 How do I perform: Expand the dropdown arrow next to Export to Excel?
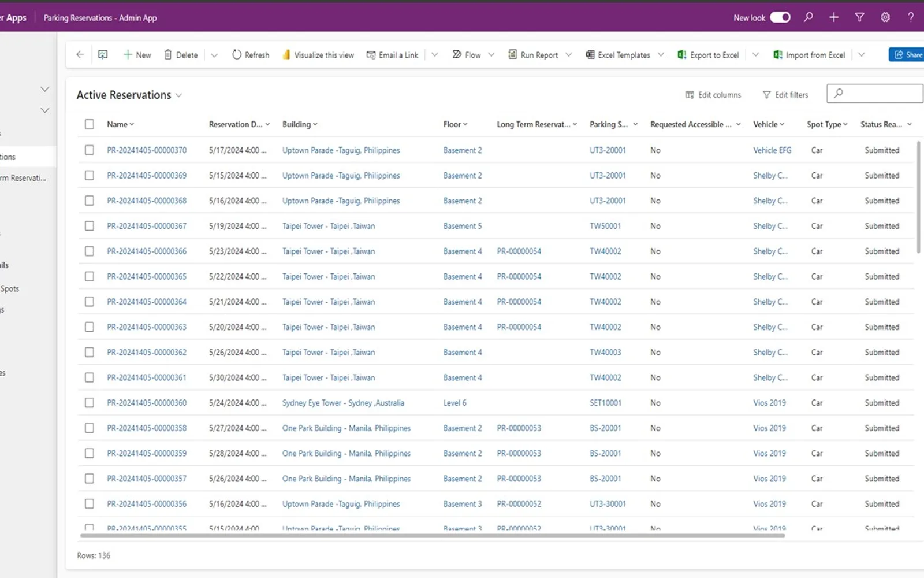[x=755, y=55]
